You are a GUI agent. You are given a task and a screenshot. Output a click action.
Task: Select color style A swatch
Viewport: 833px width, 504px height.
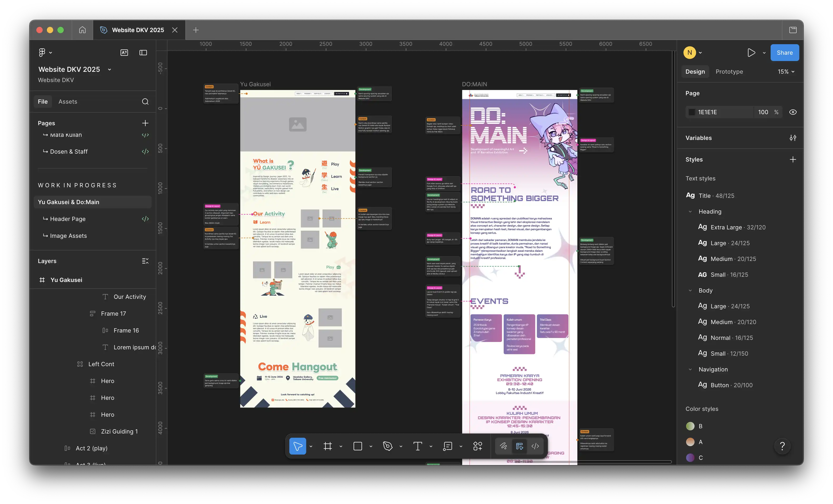pyautogui.click(x=690, y=442)
